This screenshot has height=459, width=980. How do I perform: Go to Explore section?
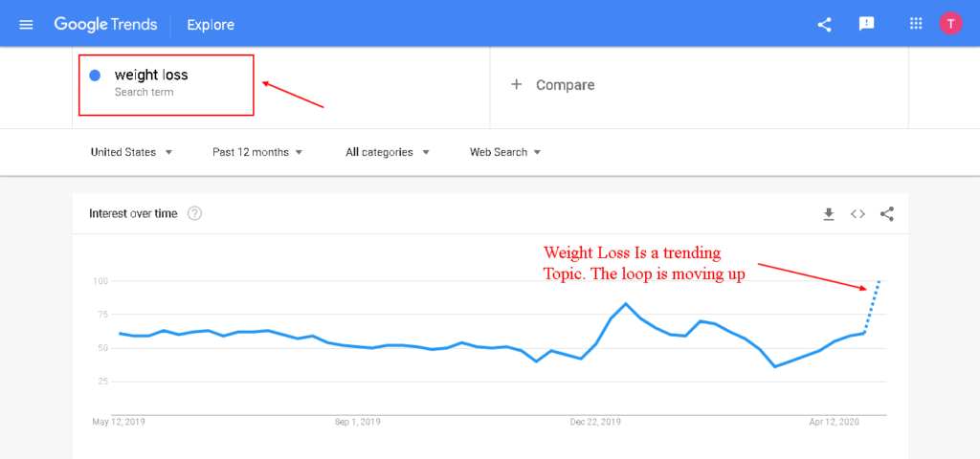click(x=211, y=25)
